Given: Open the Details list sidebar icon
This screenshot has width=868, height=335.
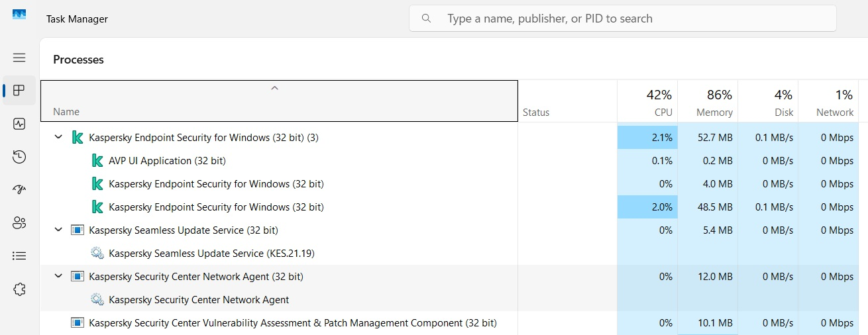Looking at the screenshot, I should click(x=19, y=256).
